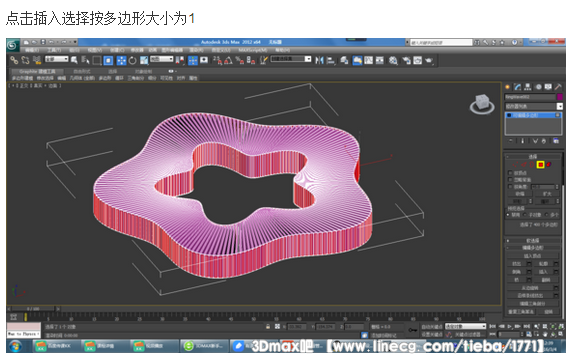Click the time slider handle
The height and width of the screenshot is (363, 573).
tap(33, 309)
